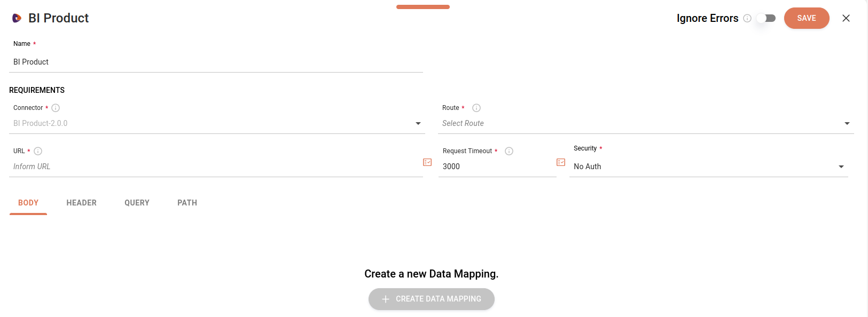868x317 pixels.
Task: Click the Request Timeout info icon
Action: (x=509, y=151)
